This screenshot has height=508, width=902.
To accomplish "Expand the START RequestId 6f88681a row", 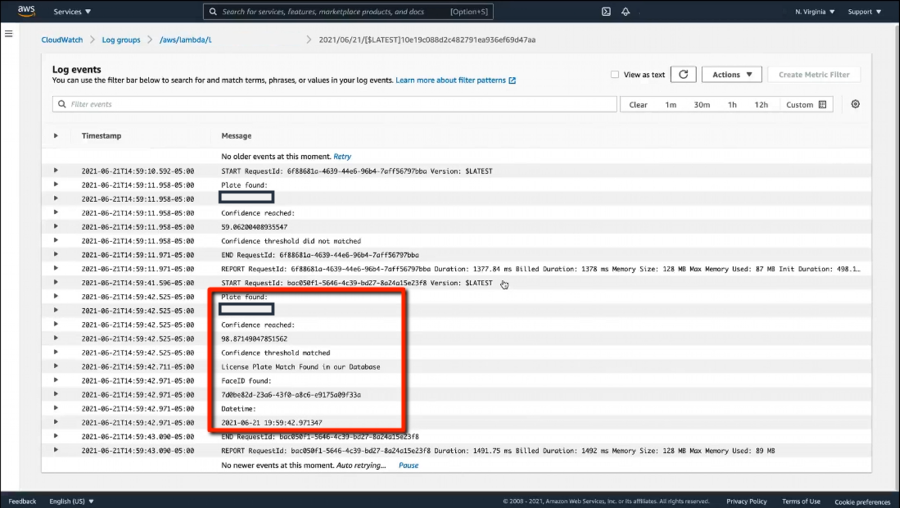I will tap(56, 170).
